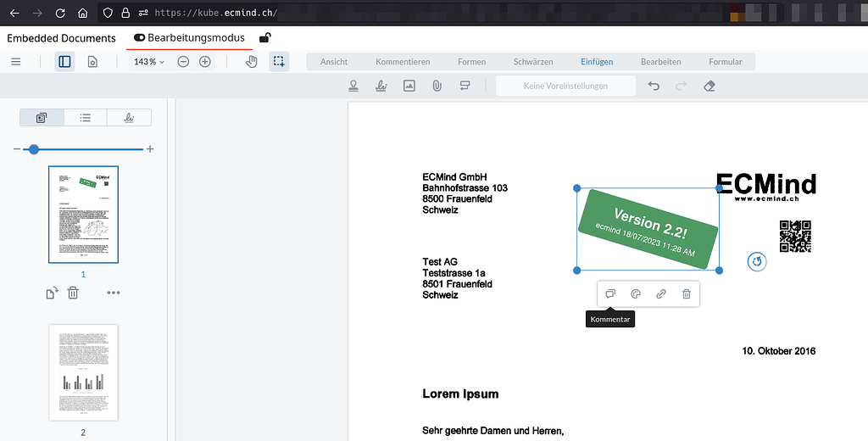Viewport: 868px width, 441px height.
Task: Select page 2 thumbnail
Action: point(84,372)
